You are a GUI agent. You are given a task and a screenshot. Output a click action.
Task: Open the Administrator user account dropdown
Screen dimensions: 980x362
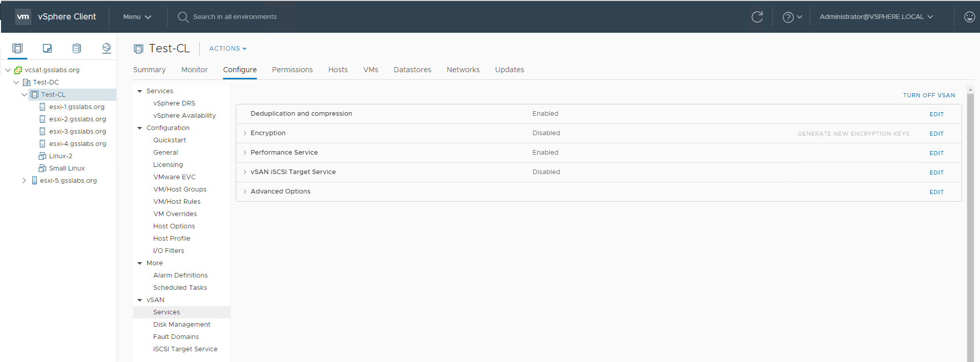876,17
